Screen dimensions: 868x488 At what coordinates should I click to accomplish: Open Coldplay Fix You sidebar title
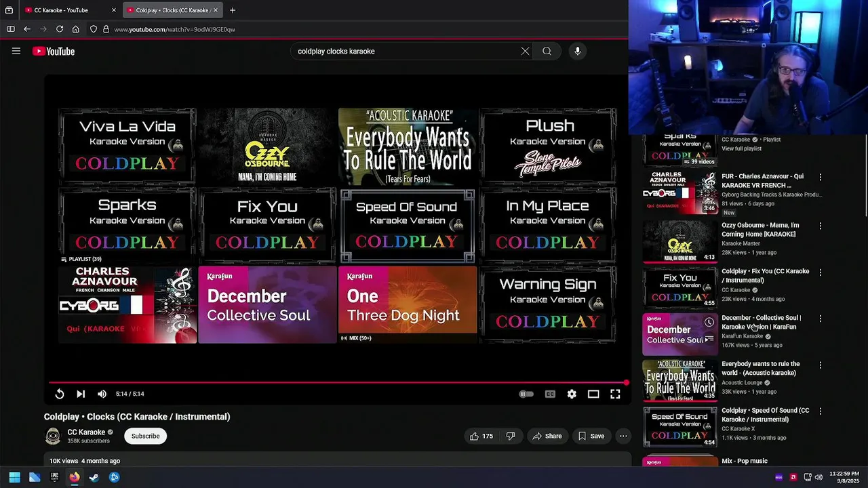coord(765,276)
